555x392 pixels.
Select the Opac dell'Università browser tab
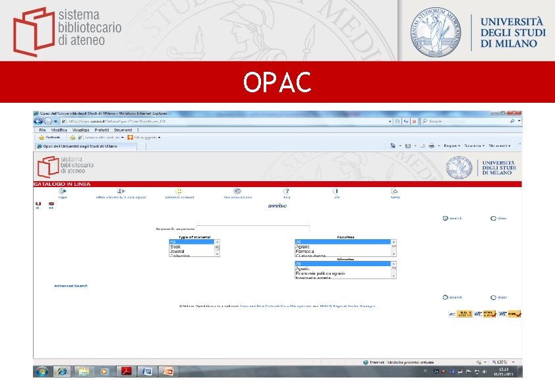(85, 146)
